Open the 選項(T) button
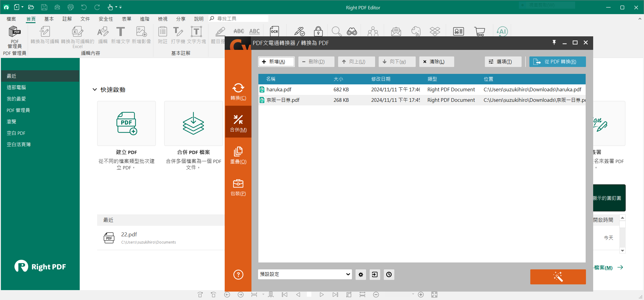 503,62
